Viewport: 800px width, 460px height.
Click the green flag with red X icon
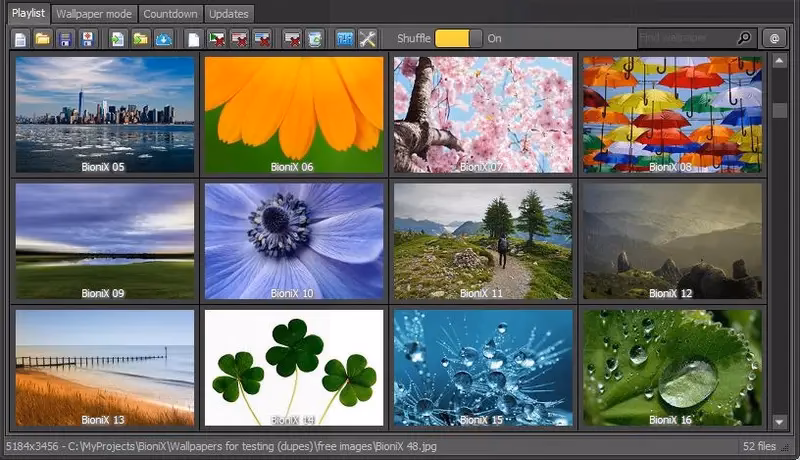[x=217, y=39]
